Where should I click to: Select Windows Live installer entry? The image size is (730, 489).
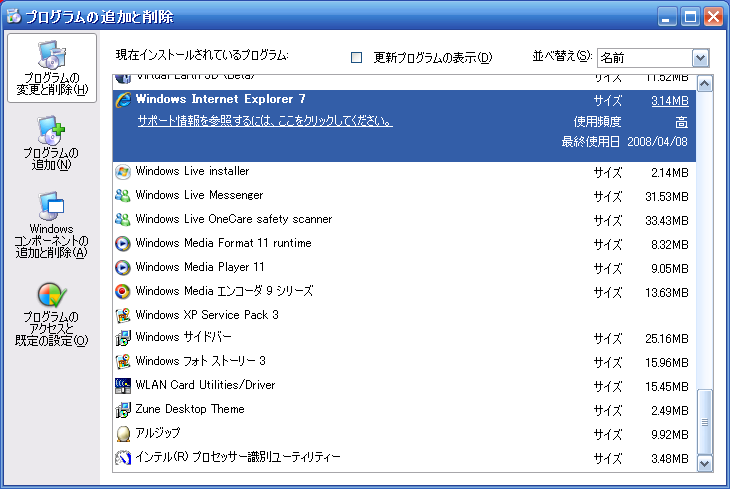tap(404, 172)
